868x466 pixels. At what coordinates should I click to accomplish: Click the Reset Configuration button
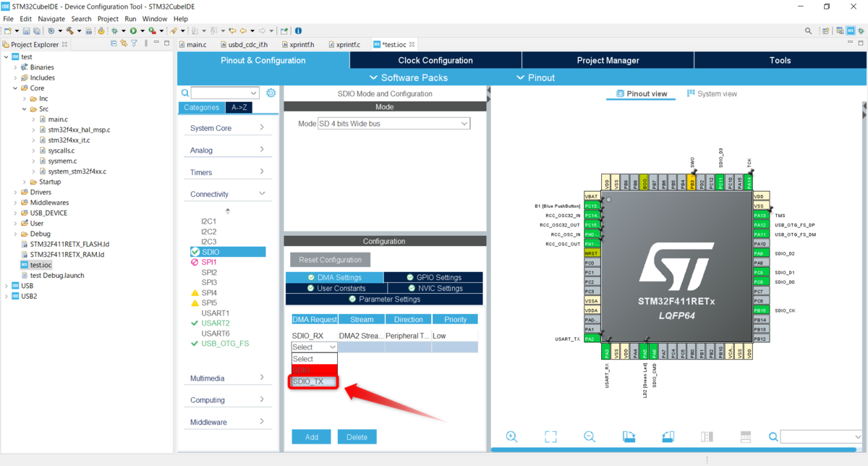coord(330,260)
